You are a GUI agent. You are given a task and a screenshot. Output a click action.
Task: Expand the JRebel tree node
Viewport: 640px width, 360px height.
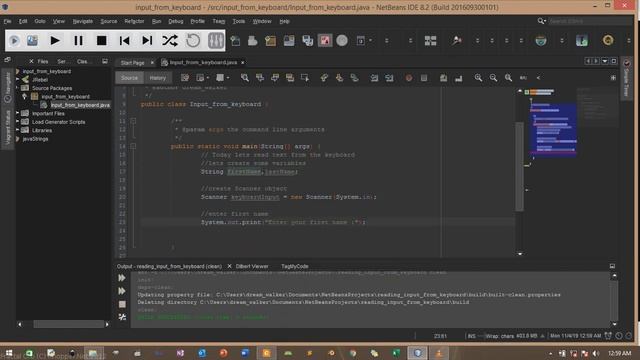tap(18, 80)
